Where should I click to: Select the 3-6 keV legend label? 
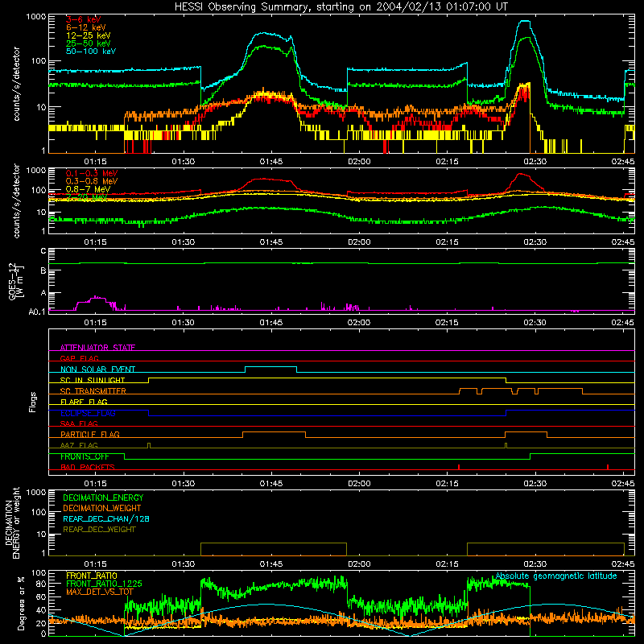pyautogui.click(x=84, y=19)
